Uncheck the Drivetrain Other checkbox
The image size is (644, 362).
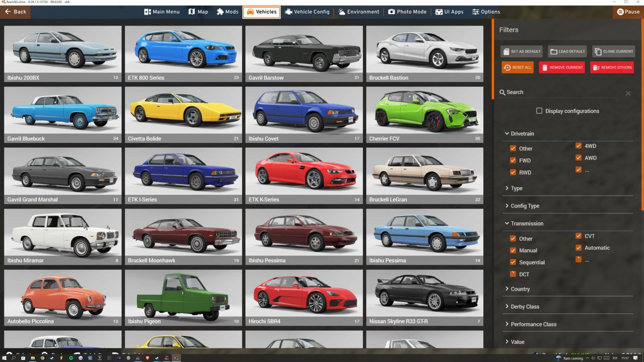(513, 148)
